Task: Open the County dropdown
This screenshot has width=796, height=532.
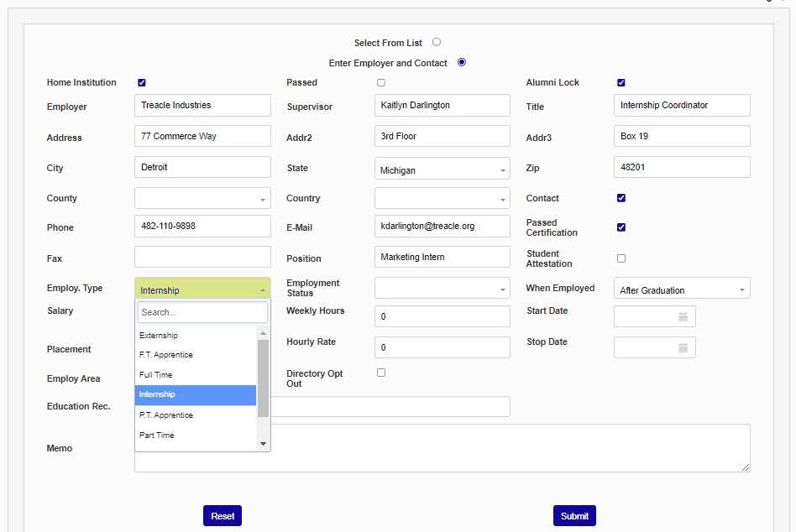Action: [x=202, y=199]
